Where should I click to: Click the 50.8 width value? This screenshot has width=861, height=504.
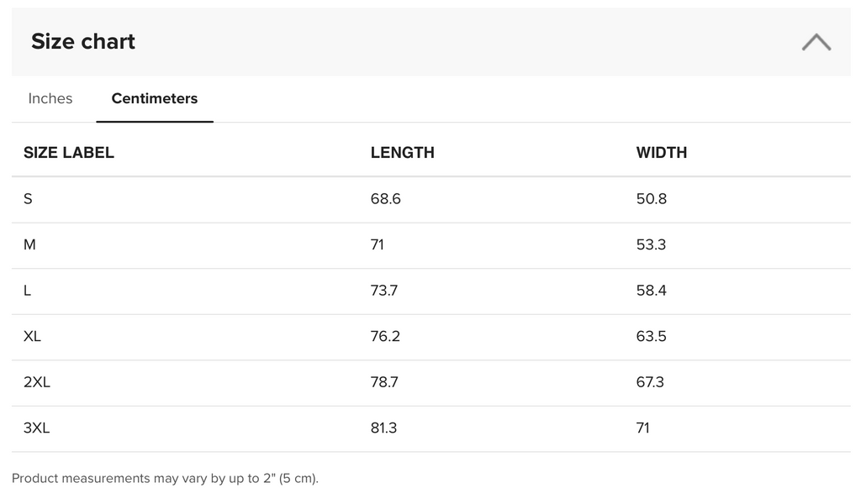[x=652, y=199]
